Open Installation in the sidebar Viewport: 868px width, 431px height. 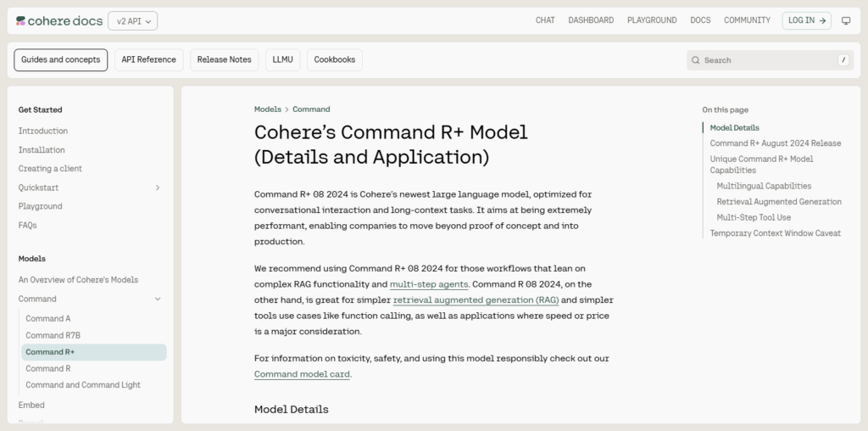pos(42,150)
